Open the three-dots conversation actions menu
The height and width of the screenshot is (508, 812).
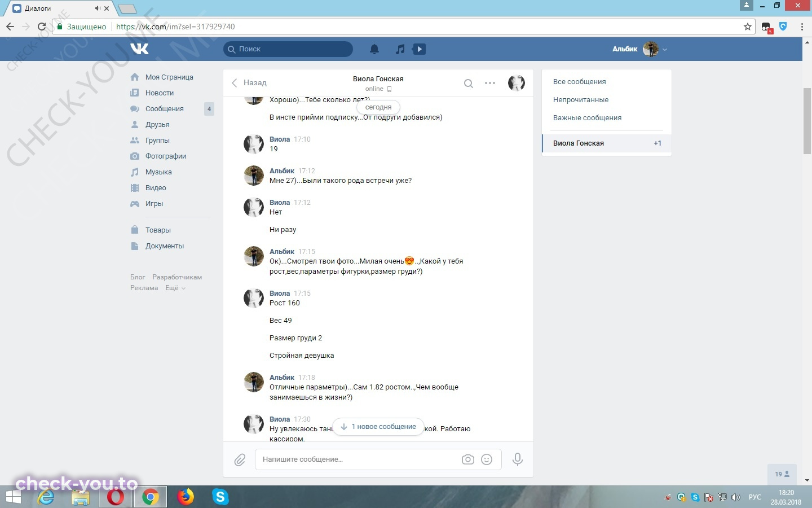click(490, 83)
